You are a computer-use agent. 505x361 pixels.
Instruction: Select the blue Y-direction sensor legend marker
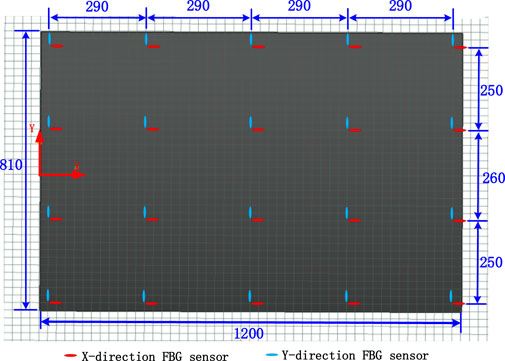click(x=272, y=355)
